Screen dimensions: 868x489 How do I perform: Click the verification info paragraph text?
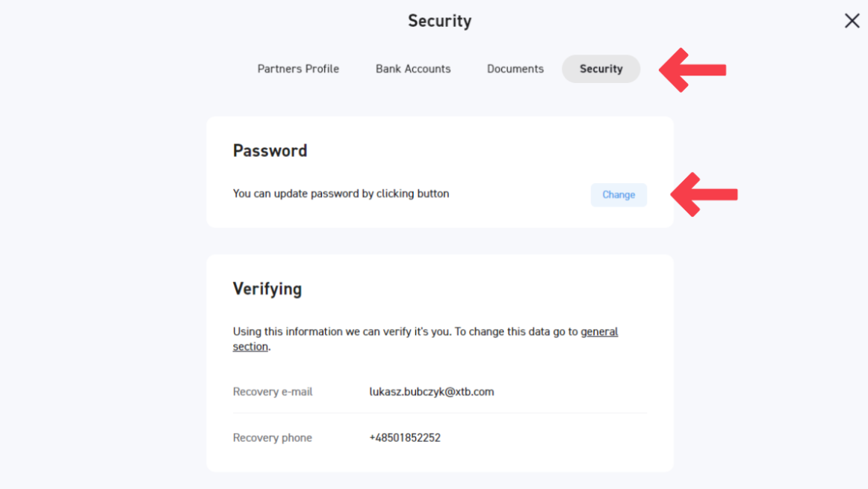(403, 332)
